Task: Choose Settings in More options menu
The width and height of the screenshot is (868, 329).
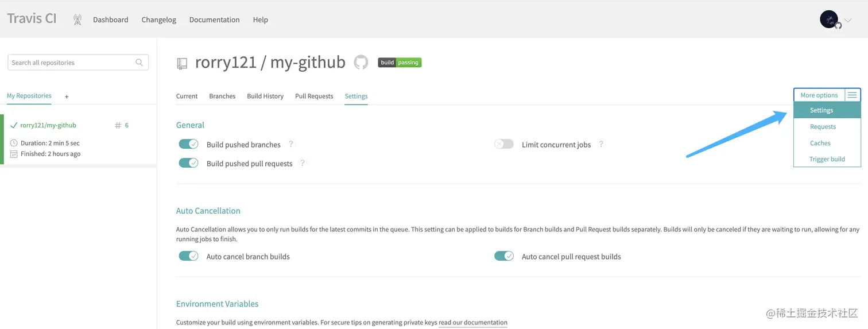Action: point(827,110)
